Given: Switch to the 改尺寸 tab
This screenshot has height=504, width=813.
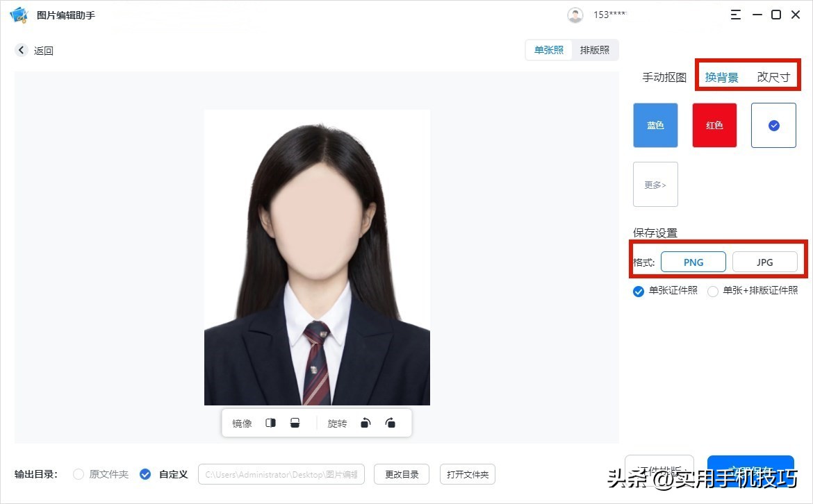Looking at the screenshot, I should tap(773, 77).
